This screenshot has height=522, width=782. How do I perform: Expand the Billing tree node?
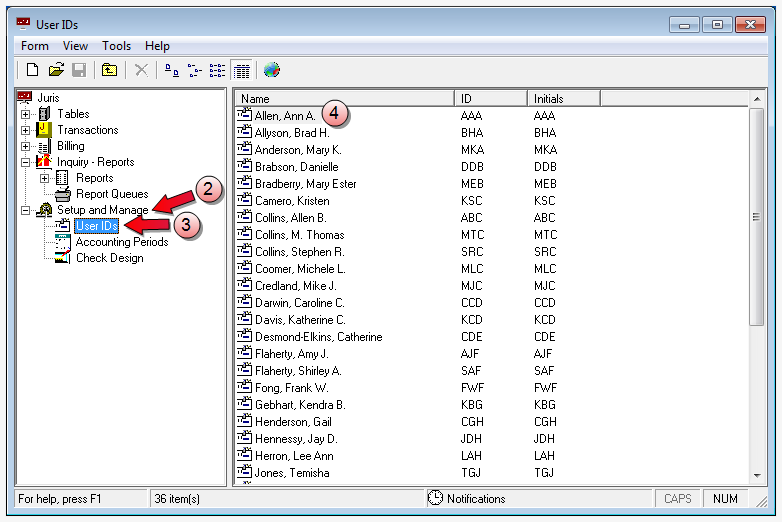pyautogui.click(x=25, y=146)
